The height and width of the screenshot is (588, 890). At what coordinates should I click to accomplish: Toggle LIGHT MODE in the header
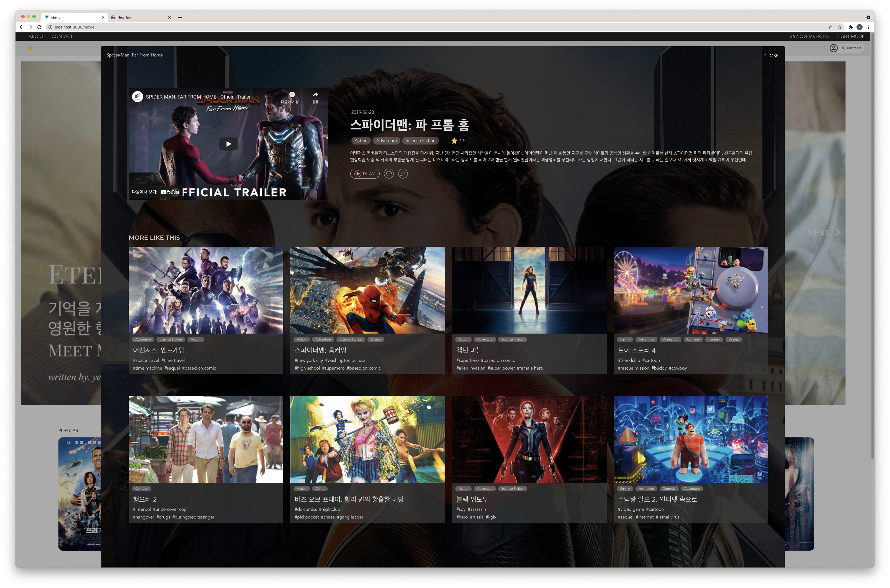(x=850, y=36)
